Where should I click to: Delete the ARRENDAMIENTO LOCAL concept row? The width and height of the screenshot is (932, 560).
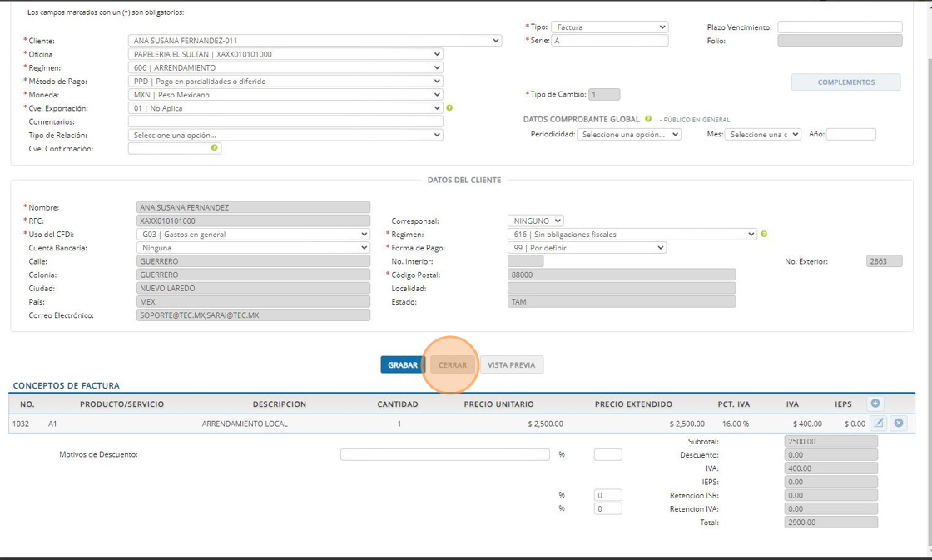point(899,423)
